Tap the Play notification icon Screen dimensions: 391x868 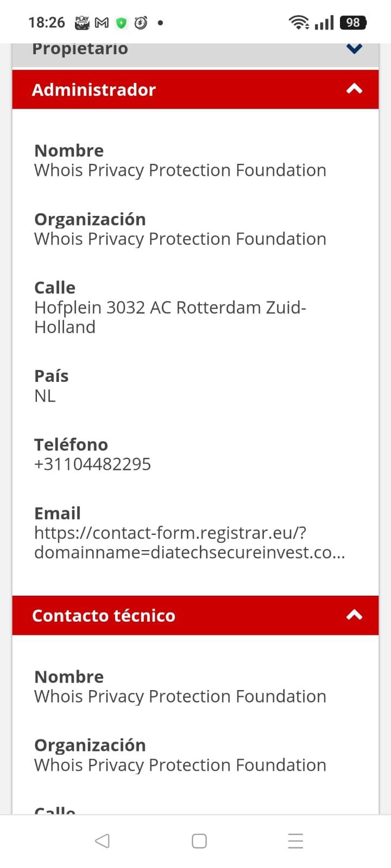82,23
